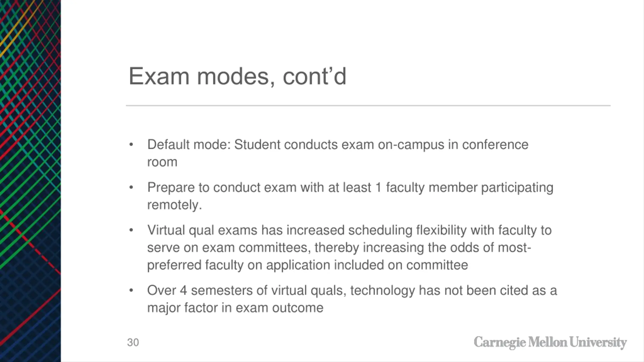Click the bullet marker beside "Virtual qual exams"
This screenshot has width=644, height=362.
[x=131, y=230]
